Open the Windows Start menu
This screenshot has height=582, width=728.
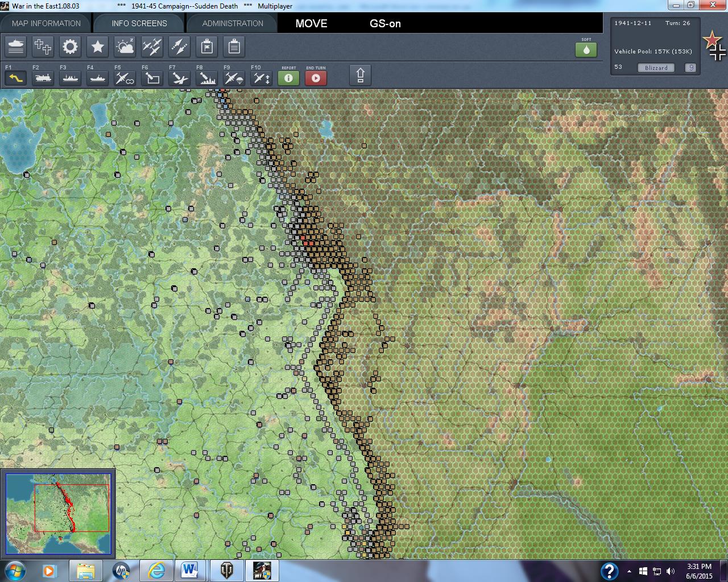point(14,571)
